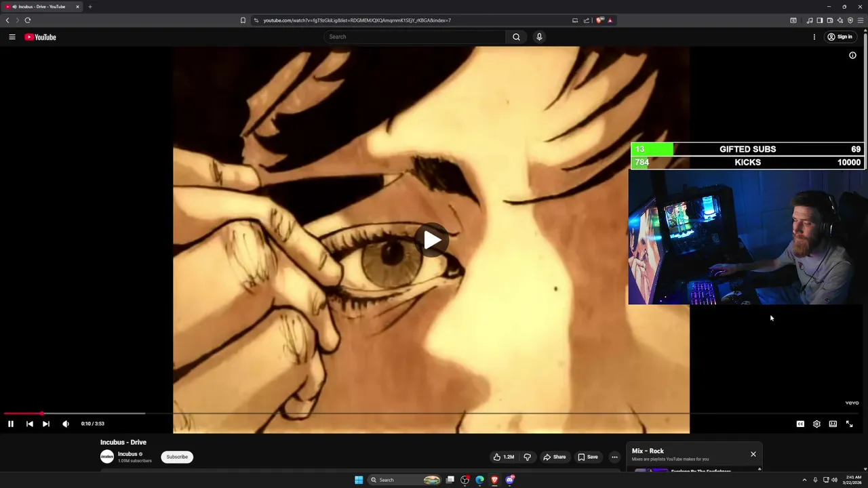The width and height of the screenshot is (868, 488).
Task: Subscribe to the Incubus channel
Action: point(177,457)
